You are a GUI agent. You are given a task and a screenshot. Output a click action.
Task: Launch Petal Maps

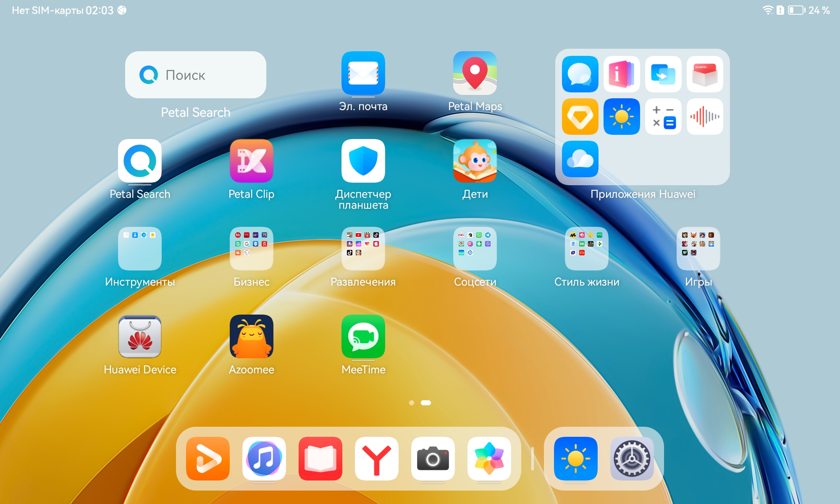(475, 73)
